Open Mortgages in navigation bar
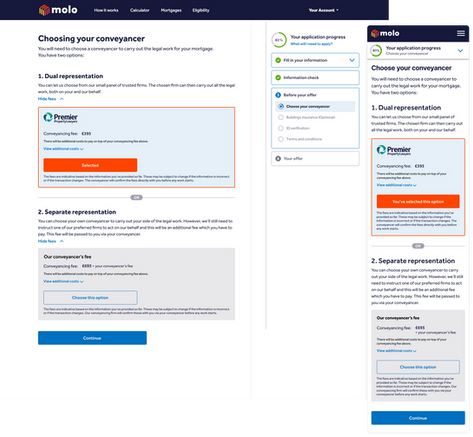Viewport: 473px width, 437px height. (x=171, y=10)
